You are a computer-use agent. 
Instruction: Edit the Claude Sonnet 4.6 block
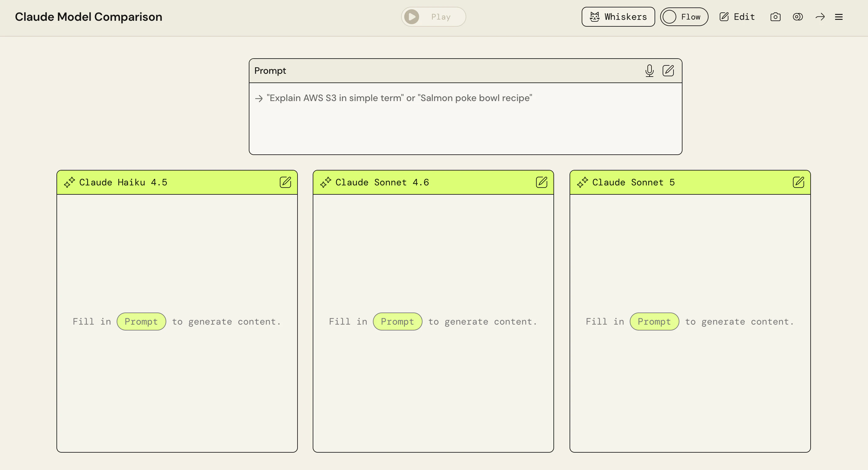click(541, 182)
